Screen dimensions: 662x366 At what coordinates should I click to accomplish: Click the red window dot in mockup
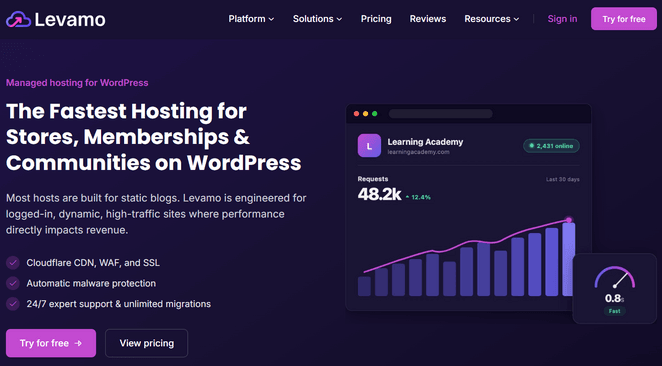(x=356, y=114)
